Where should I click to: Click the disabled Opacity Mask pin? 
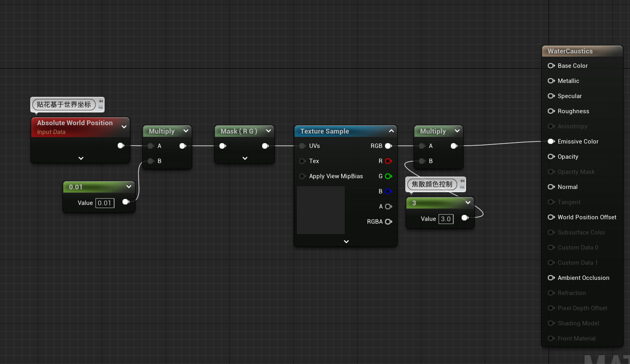pyautogui.click(x=551, y=172)
